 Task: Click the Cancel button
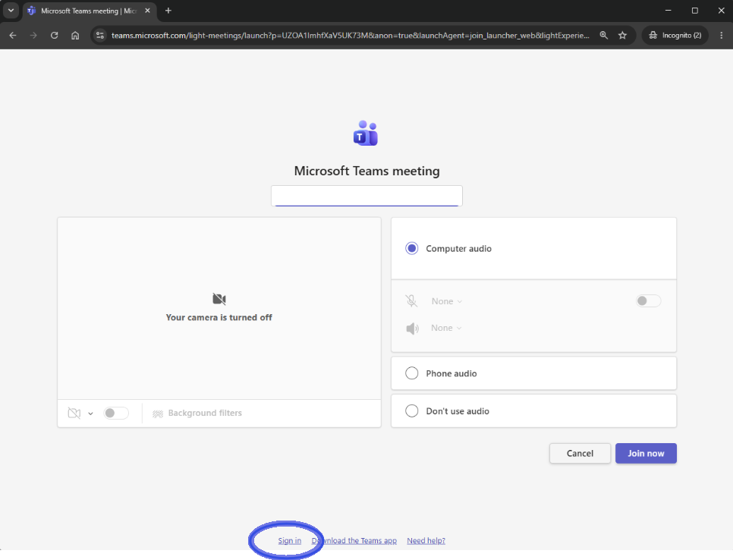tap(580, 454)
